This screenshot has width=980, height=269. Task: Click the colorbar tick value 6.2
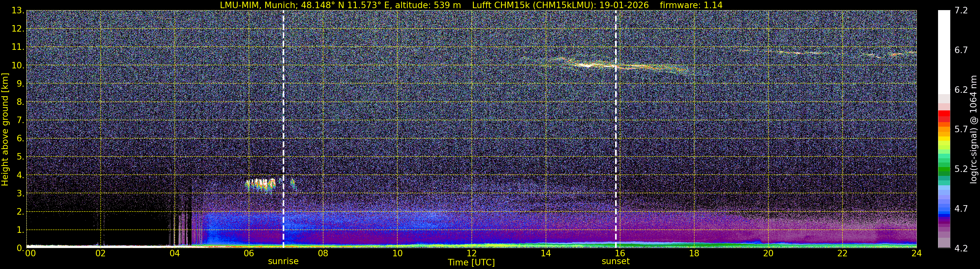(x=961, y=90)
